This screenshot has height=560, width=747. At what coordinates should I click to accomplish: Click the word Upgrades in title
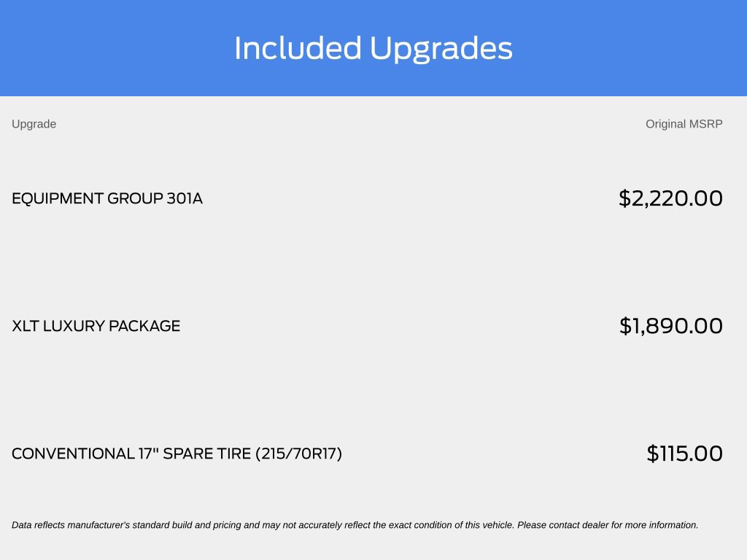point(441,48)
